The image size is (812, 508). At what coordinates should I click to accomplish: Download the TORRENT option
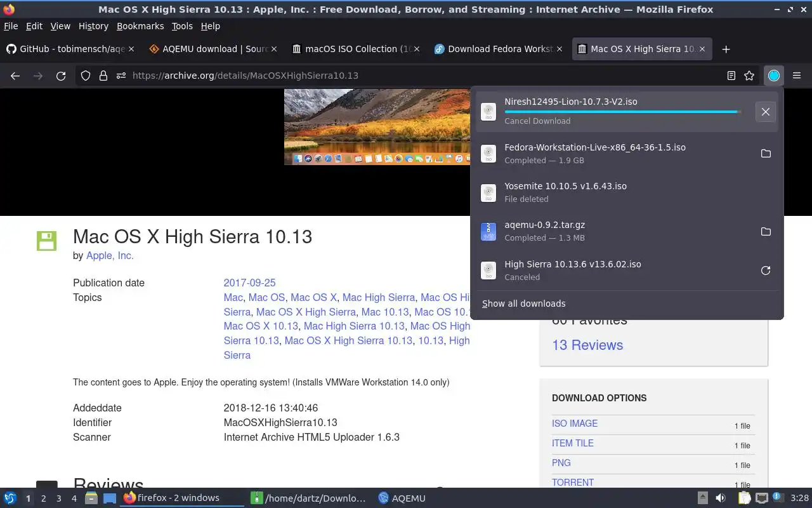pos(573,483)
